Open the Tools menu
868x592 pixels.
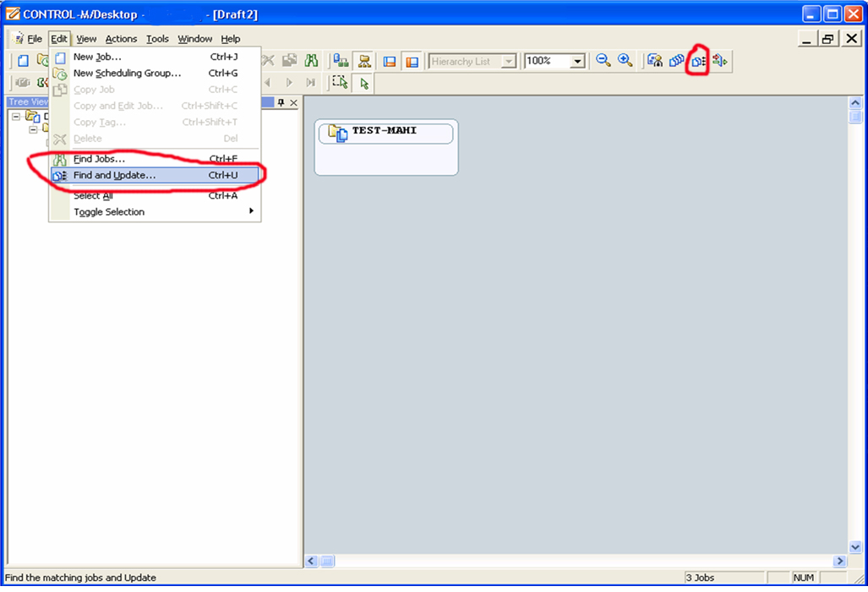tap(156, 39)
